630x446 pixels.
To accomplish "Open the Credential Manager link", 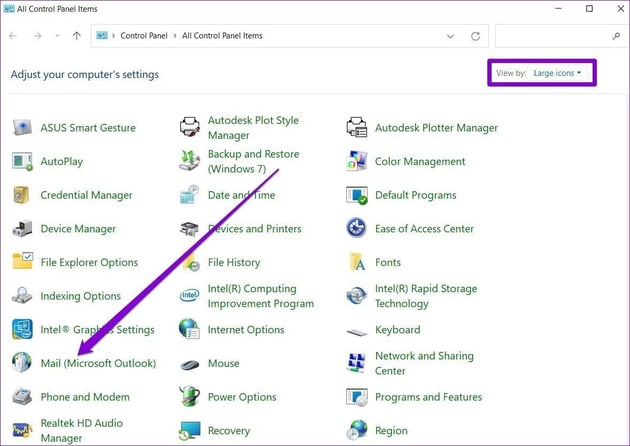I will click(x=86, y=195).
